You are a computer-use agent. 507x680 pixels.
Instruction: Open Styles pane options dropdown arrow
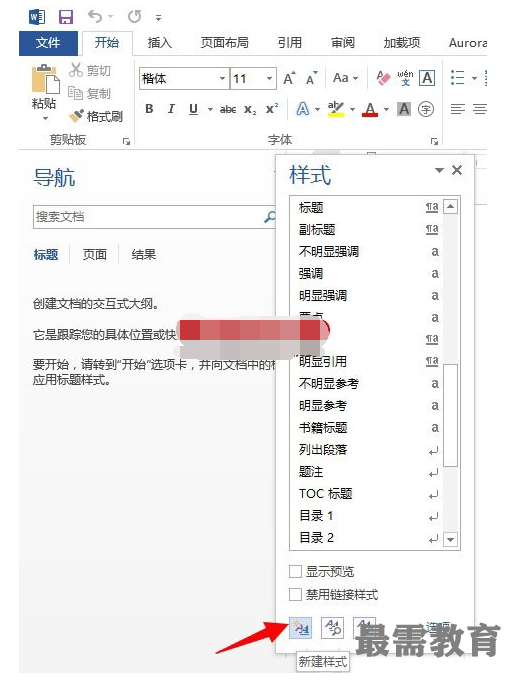[439, 170]
